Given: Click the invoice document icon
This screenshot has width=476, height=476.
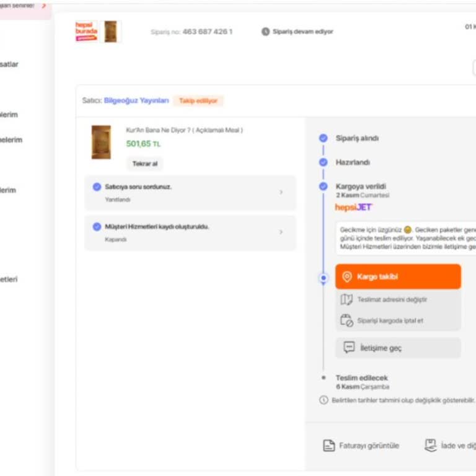Looking at the screenshot, I should tap(328, 446).
